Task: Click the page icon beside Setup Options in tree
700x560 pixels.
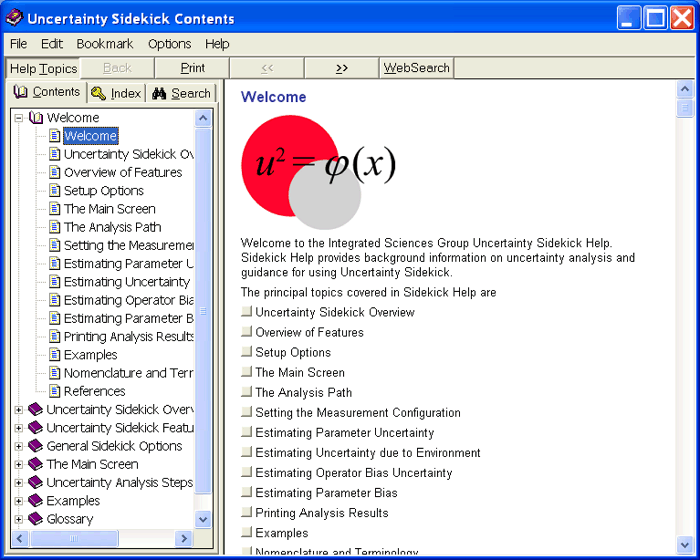Action: (x=54, y=190)
